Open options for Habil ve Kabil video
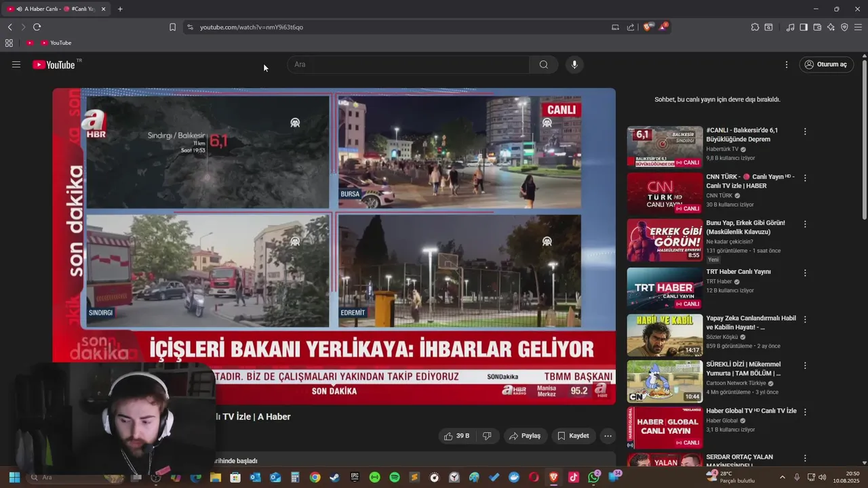868x488 pixels. pos(805,319)
